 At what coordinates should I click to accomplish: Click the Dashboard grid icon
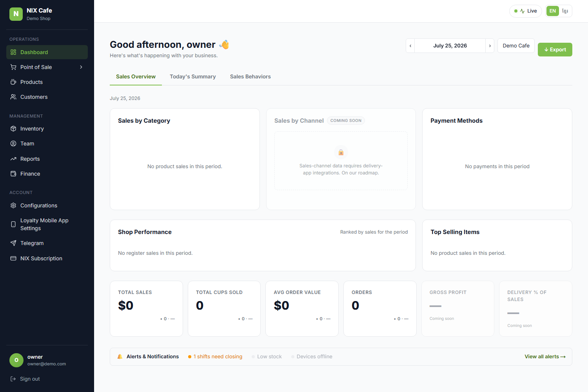coord(13,52)
